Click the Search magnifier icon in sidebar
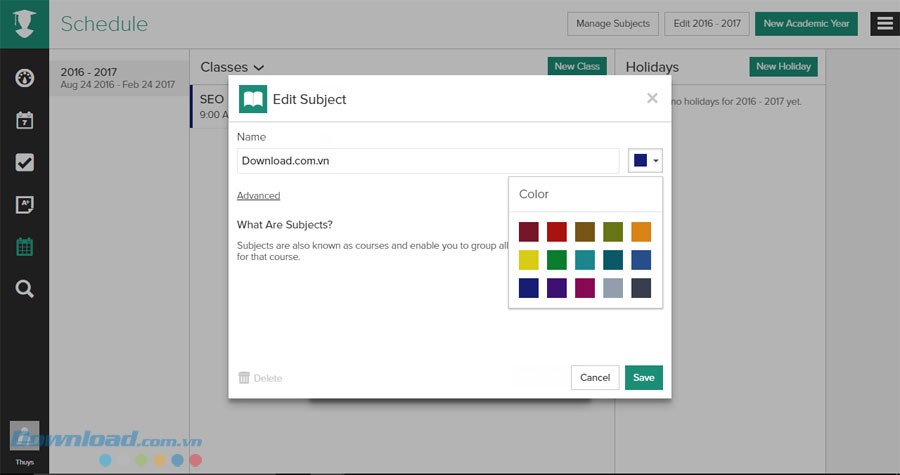This screenshot has width=900, height=475. point(25,289)
